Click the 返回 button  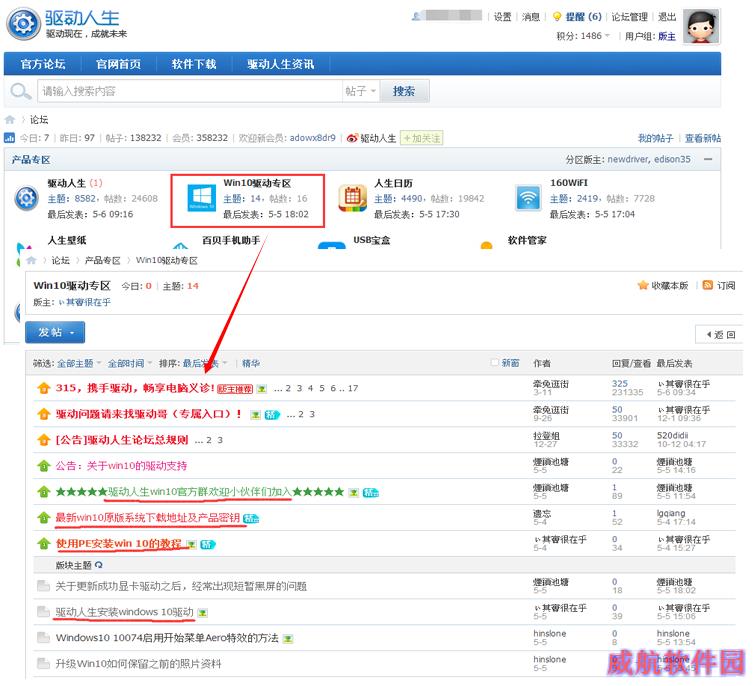719,334
